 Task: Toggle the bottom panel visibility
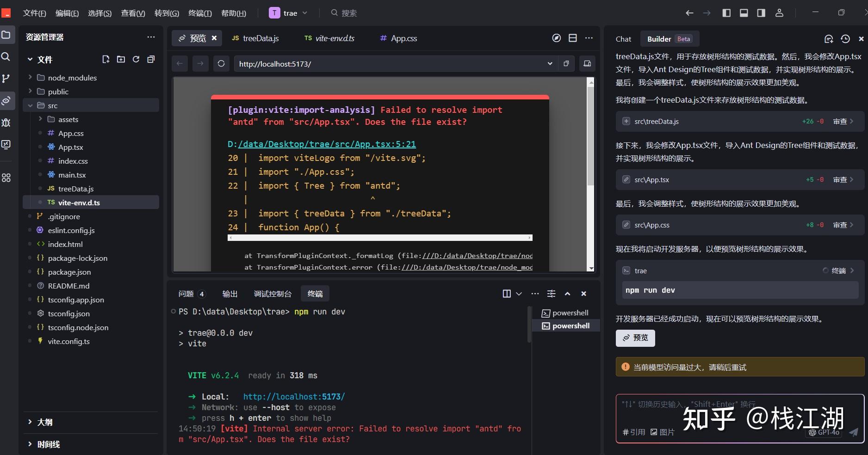pyautogui.click(x=744, y=13)
